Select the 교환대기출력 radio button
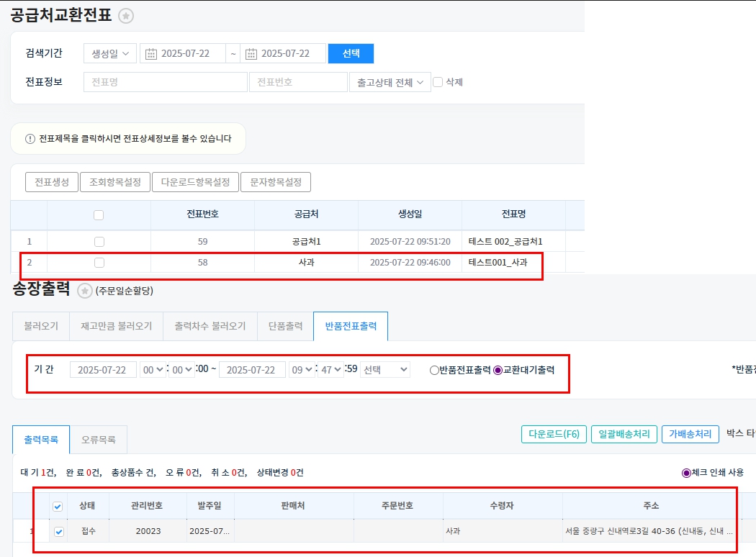This screenshot has width=756, height=557. [x=498, y=370]
